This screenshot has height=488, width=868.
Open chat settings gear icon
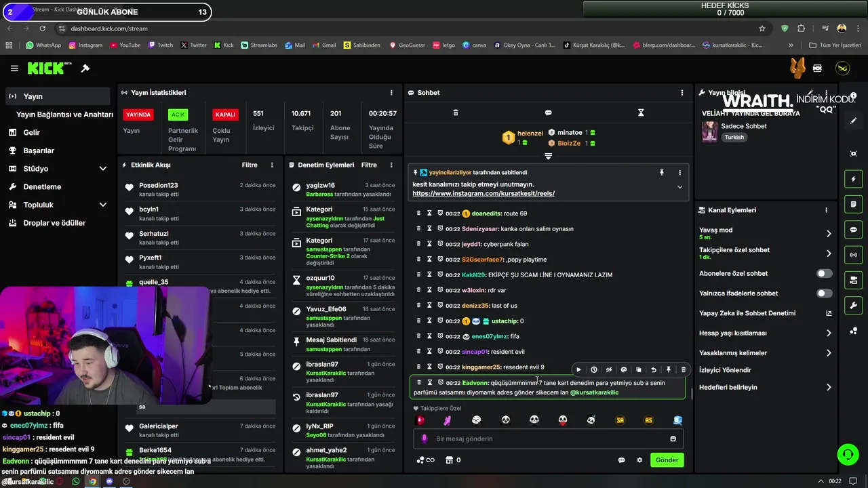coord(639,460)
